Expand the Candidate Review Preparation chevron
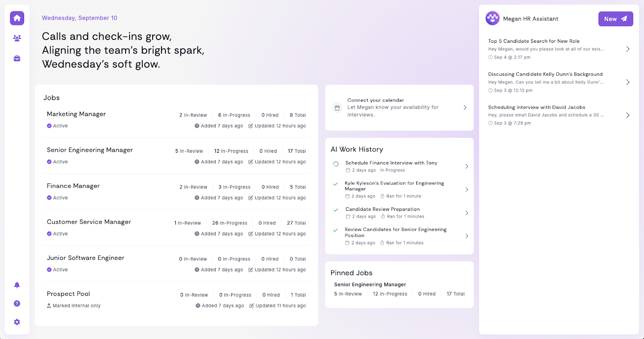 (466, 213)
